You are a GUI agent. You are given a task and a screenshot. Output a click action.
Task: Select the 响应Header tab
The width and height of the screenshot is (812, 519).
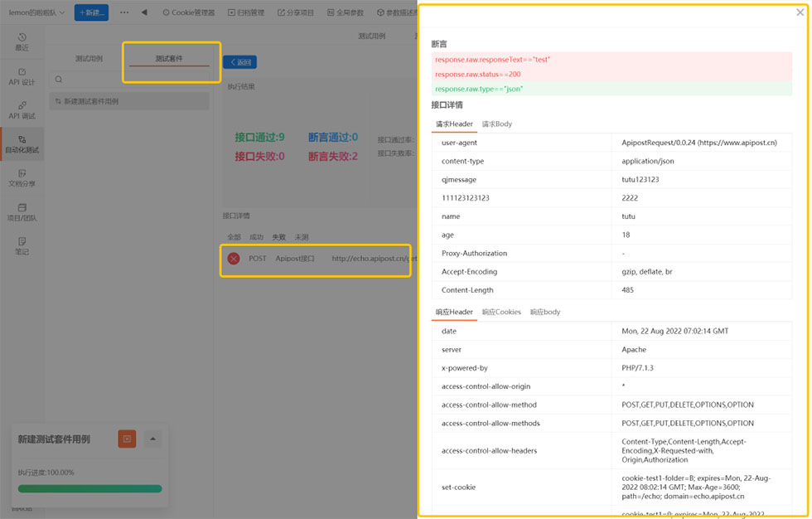[x=454, y=313]
